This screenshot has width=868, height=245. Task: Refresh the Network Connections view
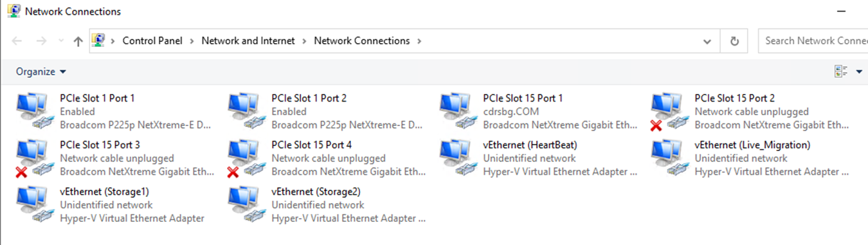pyautogui.click(x=734, y=41)
